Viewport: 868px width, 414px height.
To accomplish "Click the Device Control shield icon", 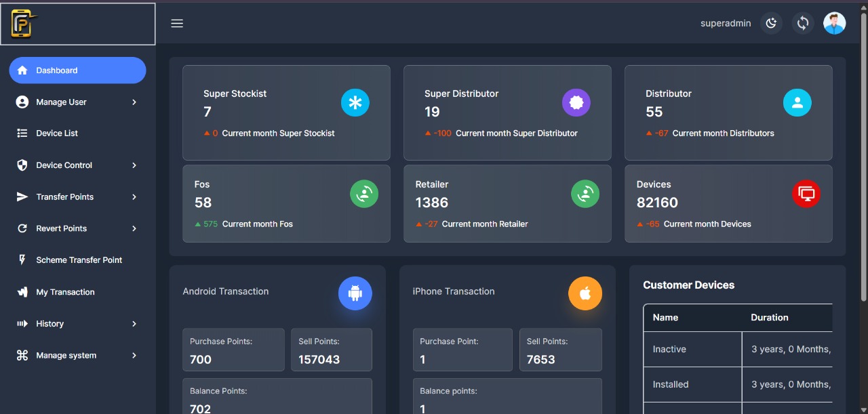I will click(22, 165).
